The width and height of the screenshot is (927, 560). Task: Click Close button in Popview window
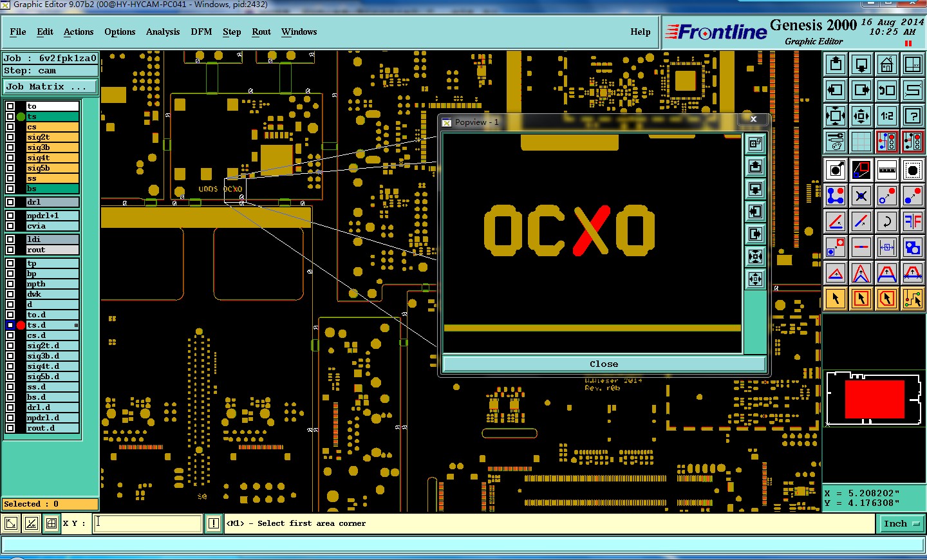tap(604, 364)
